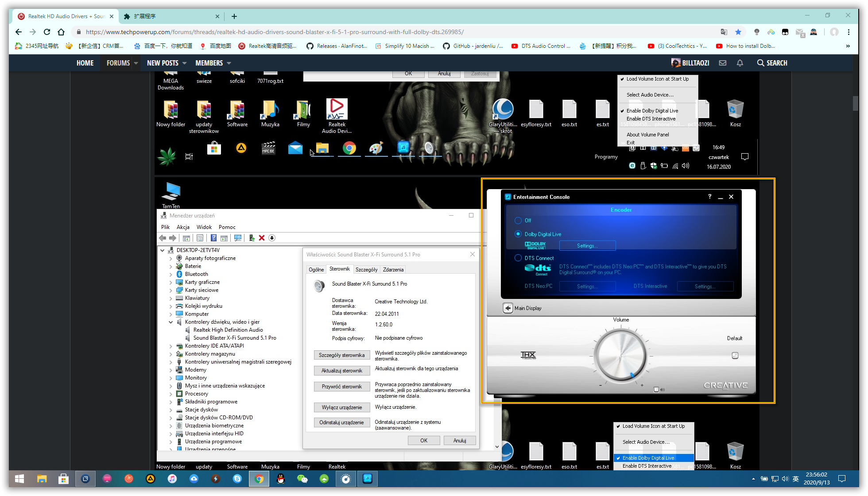Image resolution: width=868 pixels, height=496 pixels.
Task: Toggle Enable Dolby Digital Live in upper tray menu
Action: [x=652, y=111]
